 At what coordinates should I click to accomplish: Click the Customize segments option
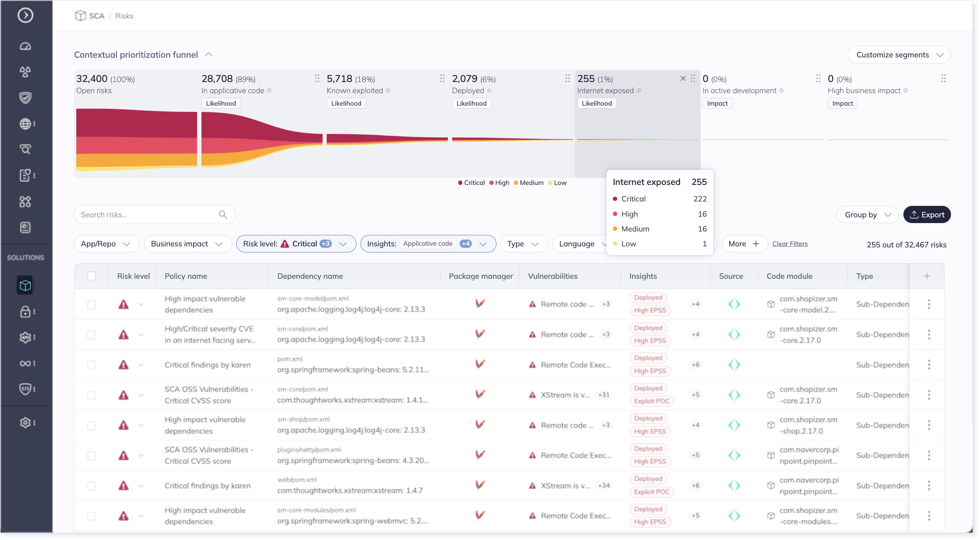coord(898,55)
